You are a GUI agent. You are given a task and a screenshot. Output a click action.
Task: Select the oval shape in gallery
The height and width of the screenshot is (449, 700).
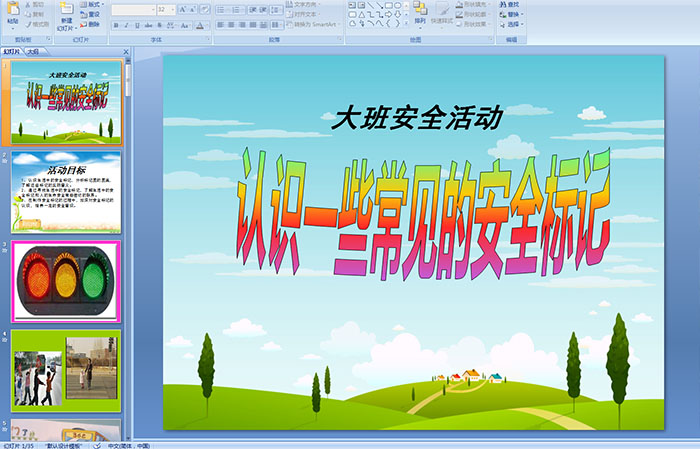(397, 5)
